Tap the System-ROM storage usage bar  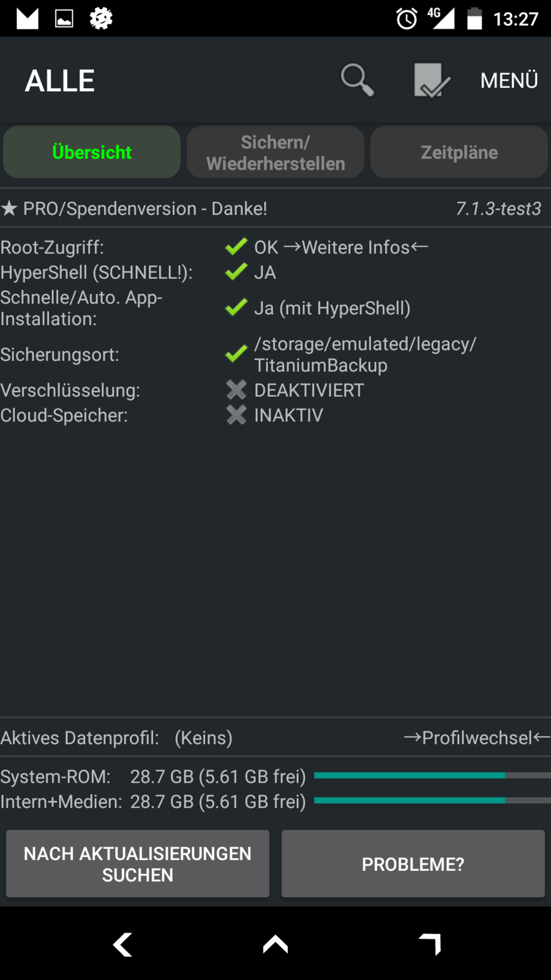click(432, 775)
